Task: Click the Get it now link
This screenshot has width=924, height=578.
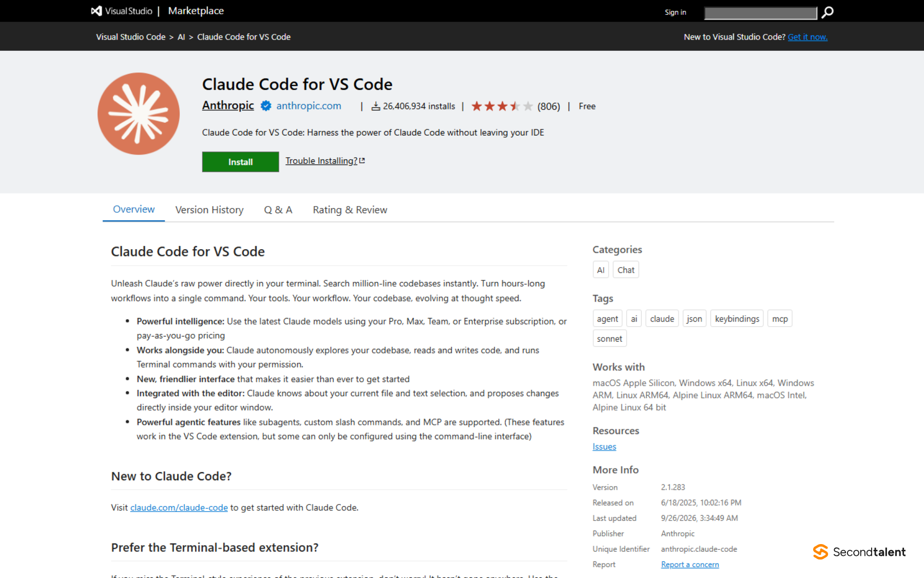Action: pos(807,37)
